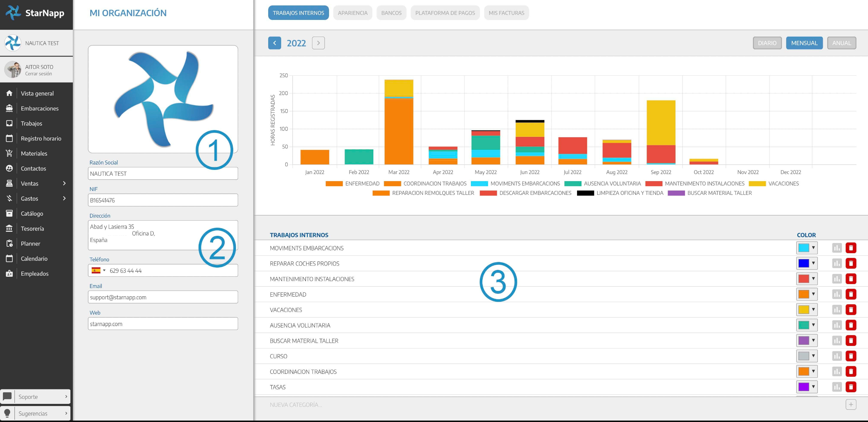Open Materiales via the shopping cart icon
This screenshot has height=422, width=868.
click(x=9, y=153)
